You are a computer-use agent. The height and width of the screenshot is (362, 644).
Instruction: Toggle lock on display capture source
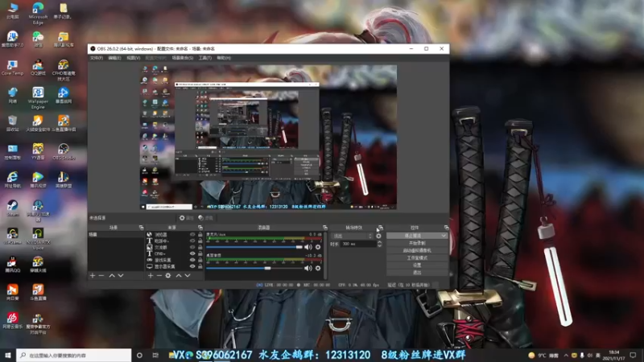(200, 266)
